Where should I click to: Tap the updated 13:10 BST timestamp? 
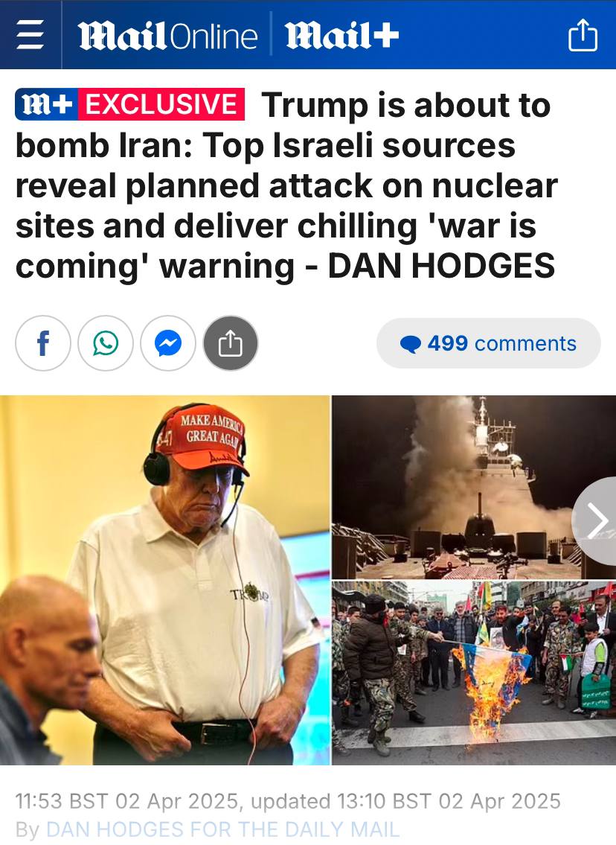click(406, 801)
